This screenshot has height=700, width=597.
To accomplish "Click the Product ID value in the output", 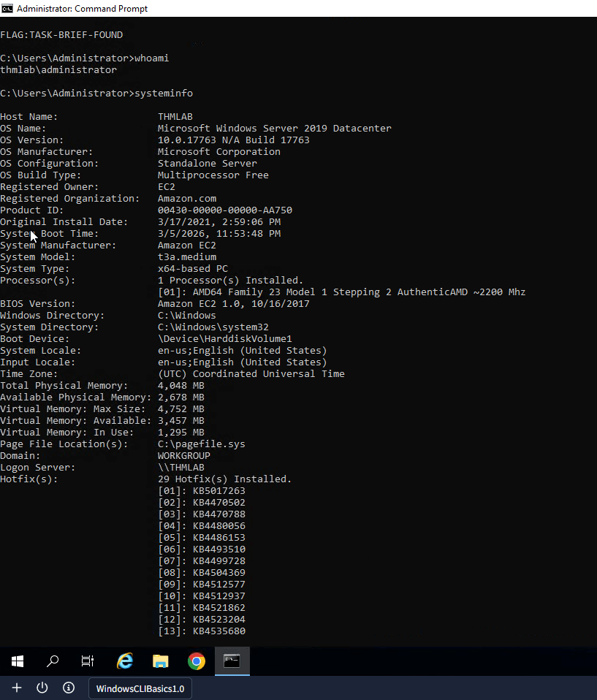I will click(224, 210).
